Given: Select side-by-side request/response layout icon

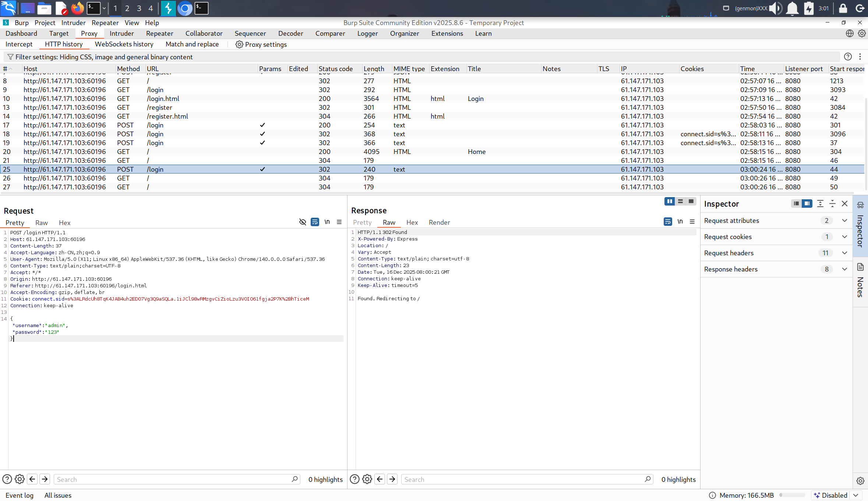Looking at the screenshot, I should coord(669,201).
